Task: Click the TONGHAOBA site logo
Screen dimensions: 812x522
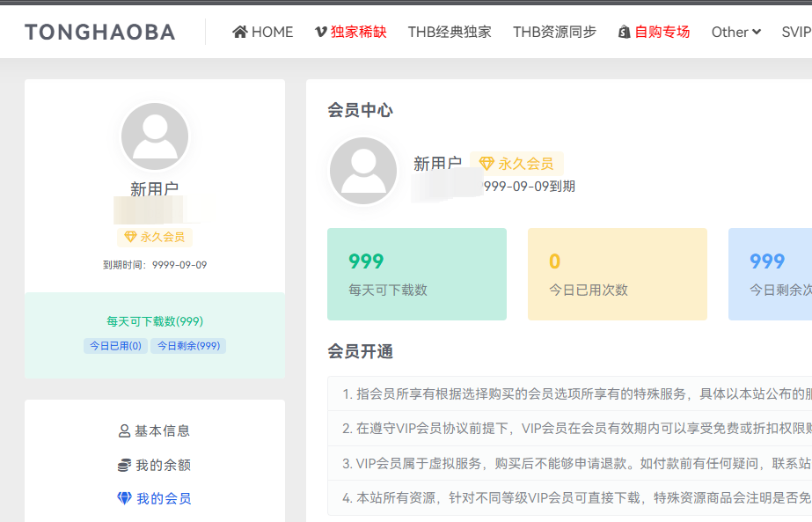Action: click(x=100, y=33)
